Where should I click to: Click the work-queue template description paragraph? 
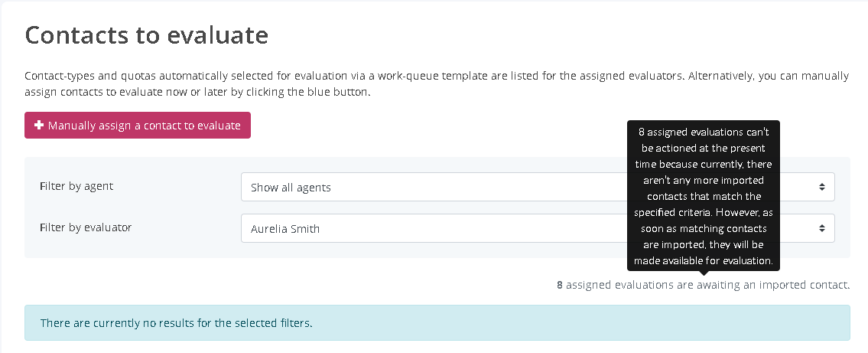pyautogui.click(x=437, y=84)
